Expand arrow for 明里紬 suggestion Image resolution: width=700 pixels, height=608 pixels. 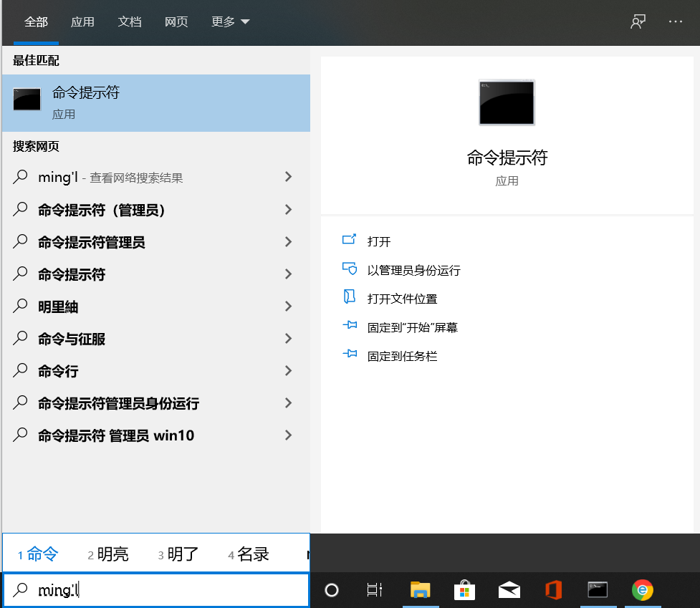tap(289, 307)
